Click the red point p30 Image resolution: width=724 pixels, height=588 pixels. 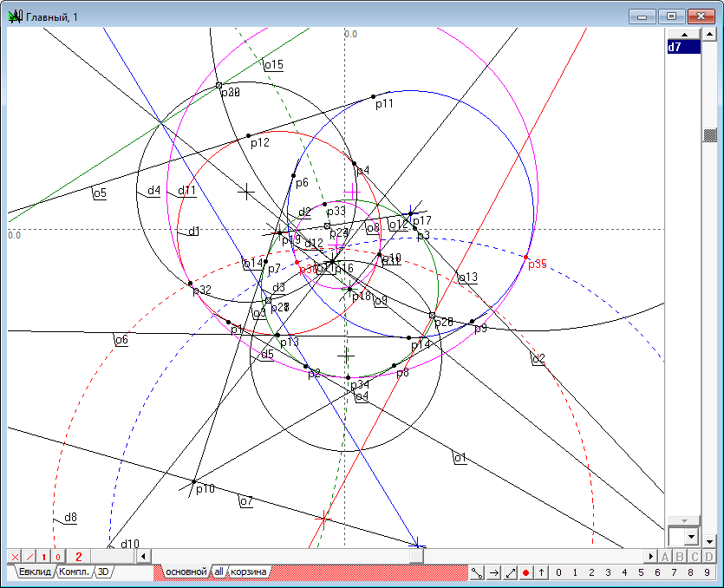pyautogui.click(x=297, y=263)
